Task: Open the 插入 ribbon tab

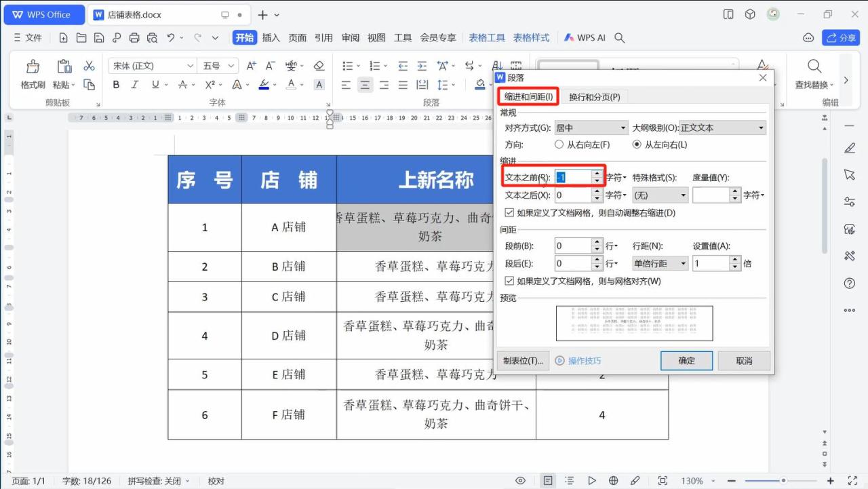Action: [271, 37]
